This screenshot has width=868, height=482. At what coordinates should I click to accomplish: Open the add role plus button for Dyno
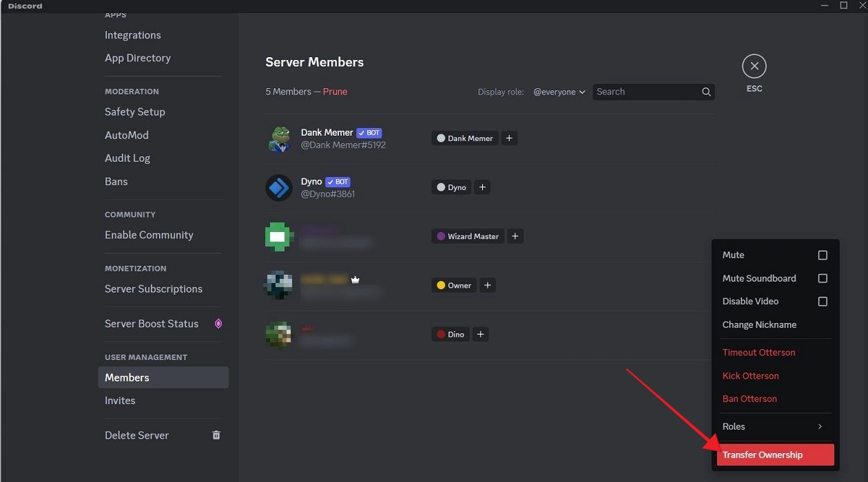pyautogui.click(x=482, y=187)
